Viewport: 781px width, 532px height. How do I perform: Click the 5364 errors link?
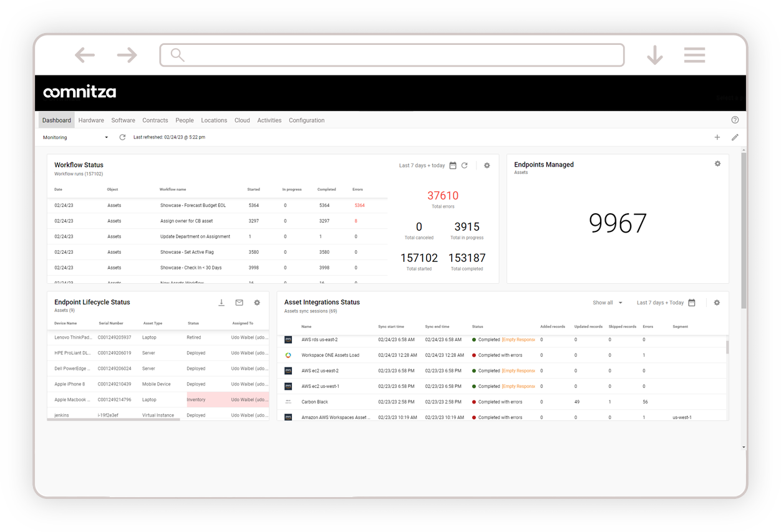coord(359,205)
